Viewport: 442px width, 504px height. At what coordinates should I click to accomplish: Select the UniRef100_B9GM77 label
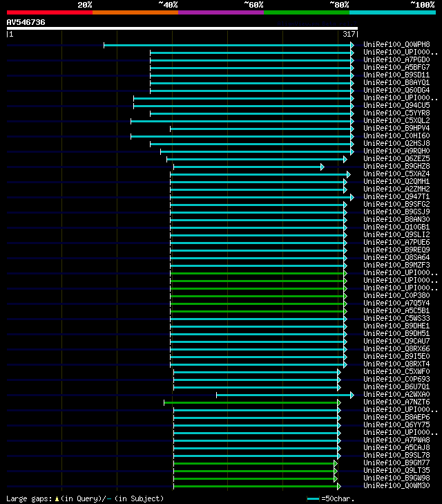point(396,463)
